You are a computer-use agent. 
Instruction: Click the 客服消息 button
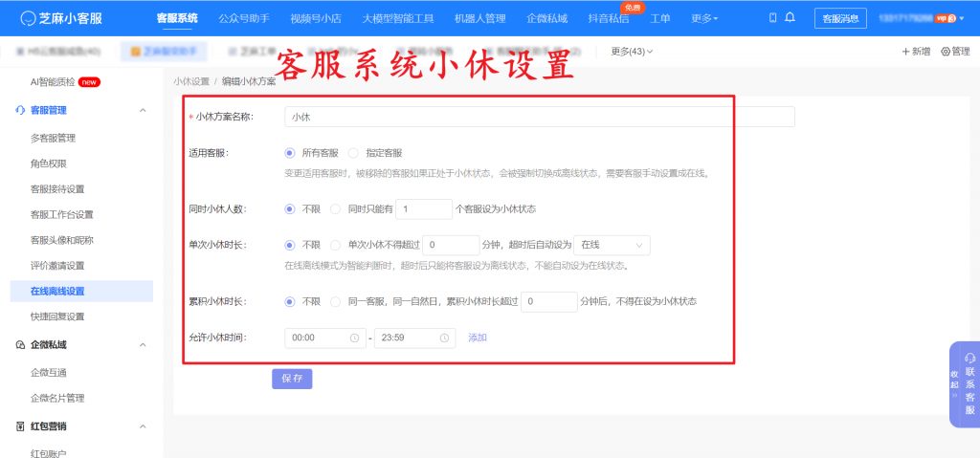point(840,18)
